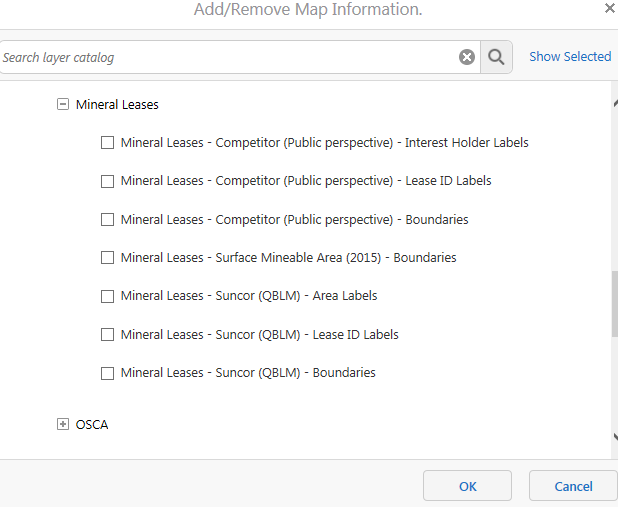Open the Show Selected link

click(x=570, y=57)
